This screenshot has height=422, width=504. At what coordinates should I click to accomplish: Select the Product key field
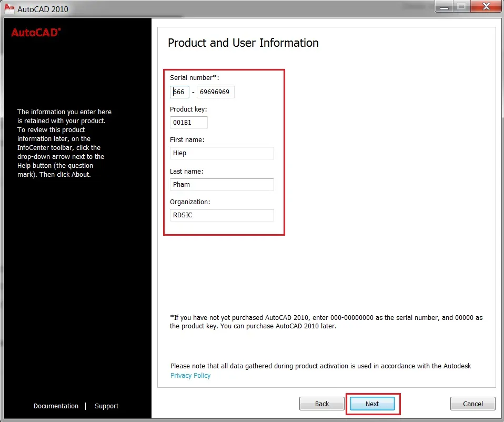tap(188, 123)
